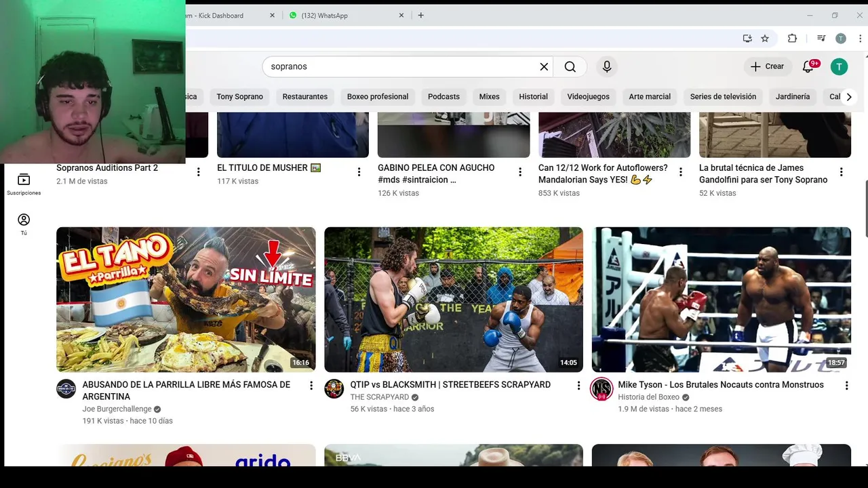868x488 pixels.
Task: Open La brutal técnica de James Gandolfini title
Action: [x=763, y=174]
